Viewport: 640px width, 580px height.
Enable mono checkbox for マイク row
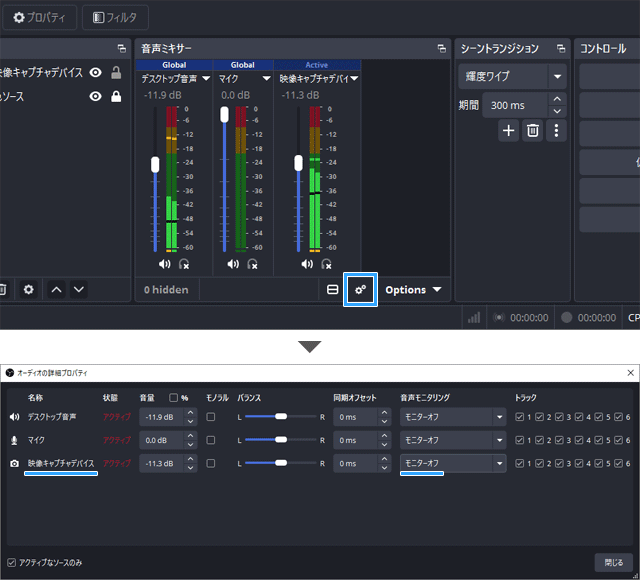(211, 440)
